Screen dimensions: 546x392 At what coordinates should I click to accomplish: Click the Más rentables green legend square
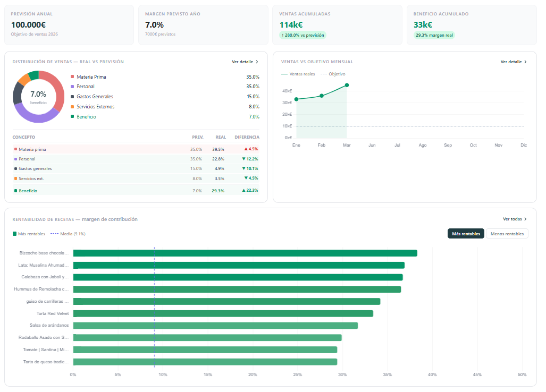tap(15, 234)
